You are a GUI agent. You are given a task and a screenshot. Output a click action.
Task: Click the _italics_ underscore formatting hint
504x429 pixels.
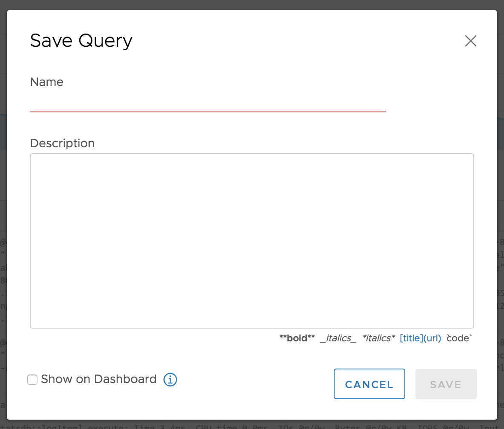[x=338, y=338]
